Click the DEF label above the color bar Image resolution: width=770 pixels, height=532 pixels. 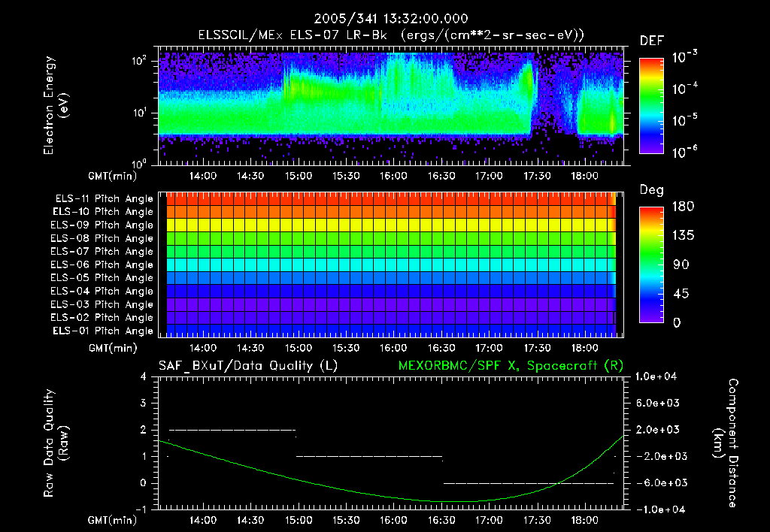click(x=652, y=41)
